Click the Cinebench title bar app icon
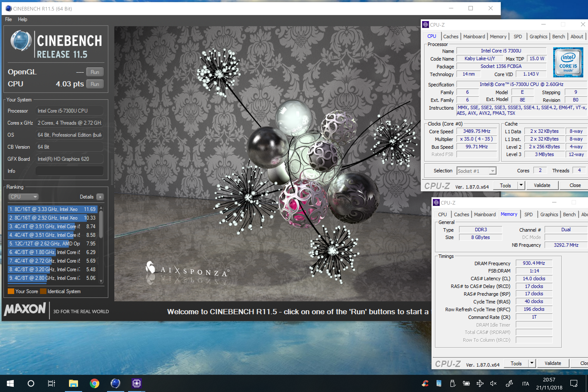 [x=8, y=9]
